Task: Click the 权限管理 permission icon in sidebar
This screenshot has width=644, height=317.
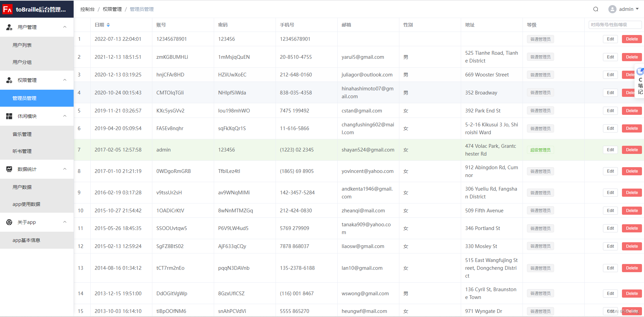Action: coord(9,80)
